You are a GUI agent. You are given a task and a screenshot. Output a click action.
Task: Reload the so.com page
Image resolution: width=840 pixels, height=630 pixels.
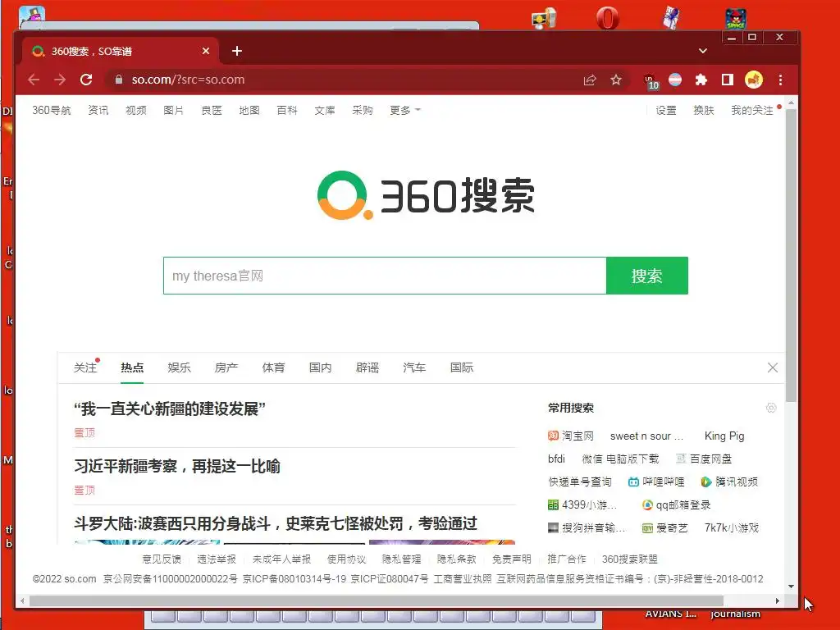tap(86, 80)
